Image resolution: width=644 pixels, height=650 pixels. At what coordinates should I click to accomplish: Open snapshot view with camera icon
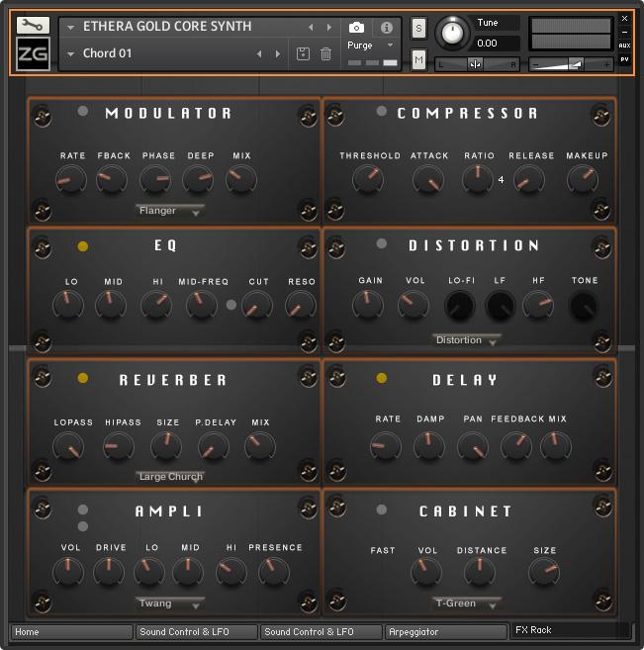coord(356,28)
